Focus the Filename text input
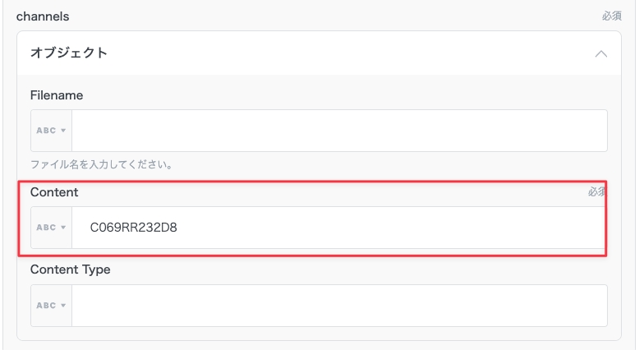 338,131
